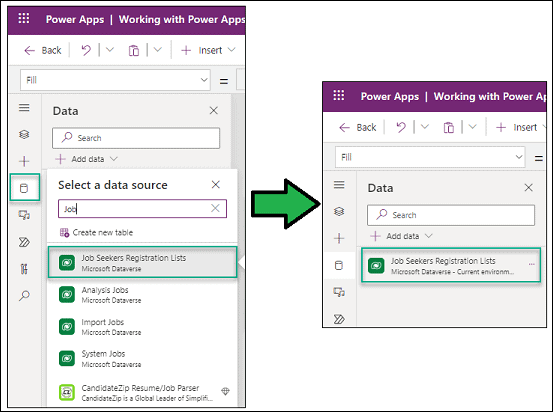Screen dimensions: 553x412
Task: Click the Undo icon in the left window
Action: pyautogui.click(x=86, y=50)
